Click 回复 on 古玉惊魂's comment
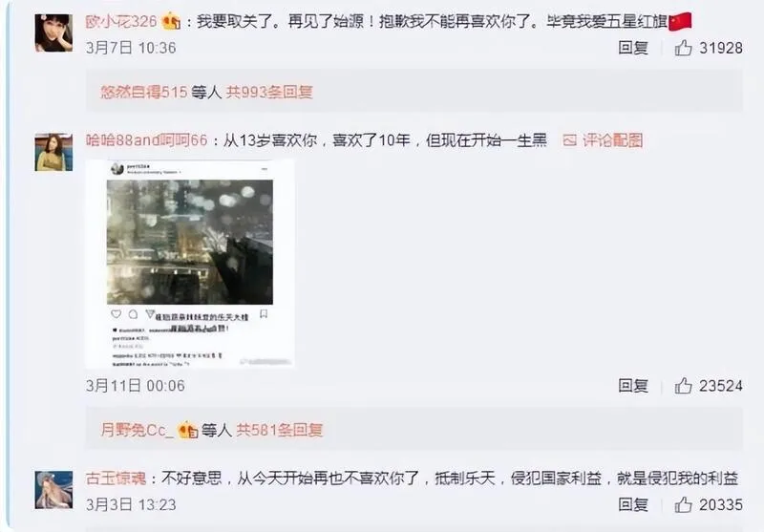The height and width of the screenshot is (532, 764). (633, 504)
